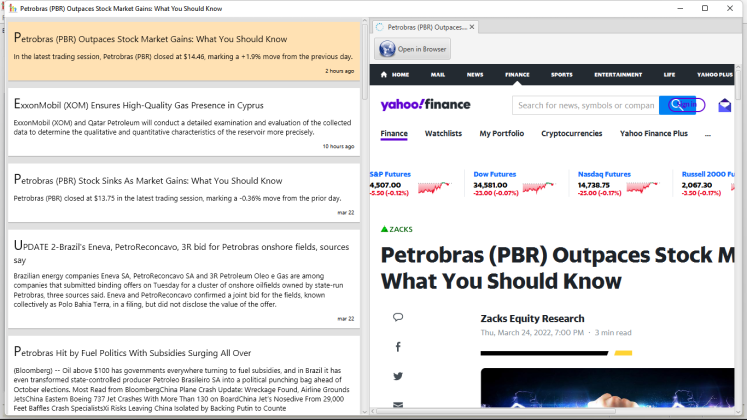This screenshot has height=420, width=747.
Task: Click the Home house icon in Yahoo nav
Action: pos(384,74)
